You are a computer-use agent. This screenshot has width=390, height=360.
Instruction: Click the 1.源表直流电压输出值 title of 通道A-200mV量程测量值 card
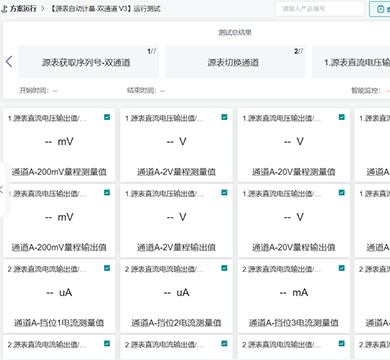click(47, 118)
